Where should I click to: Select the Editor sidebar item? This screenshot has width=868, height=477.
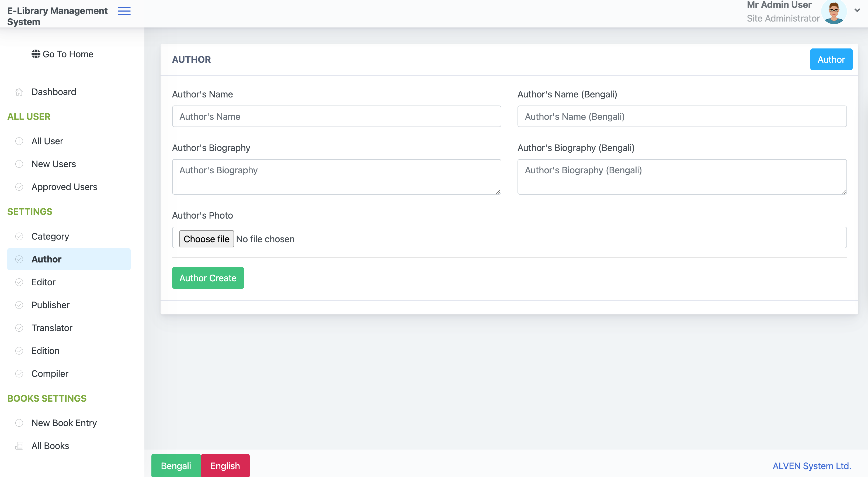click(x=69, y=282)
